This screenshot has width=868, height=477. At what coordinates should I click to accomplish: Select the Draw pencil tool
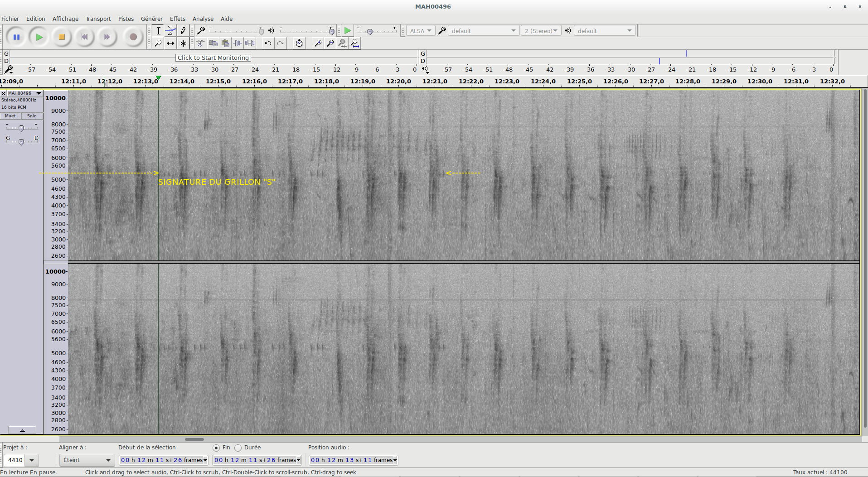pos(183,31)
